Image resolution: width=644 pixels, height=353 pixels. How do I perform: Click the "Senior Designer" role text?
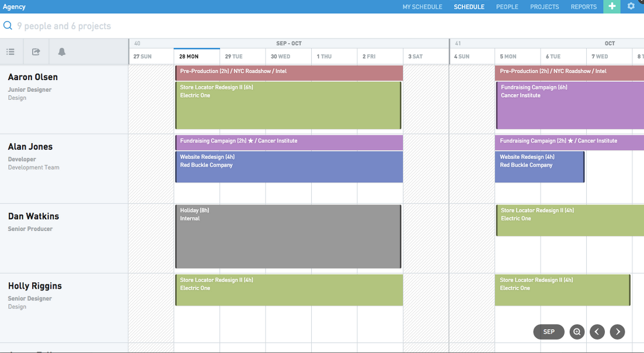pyautogui.click(x=30, y=299)
